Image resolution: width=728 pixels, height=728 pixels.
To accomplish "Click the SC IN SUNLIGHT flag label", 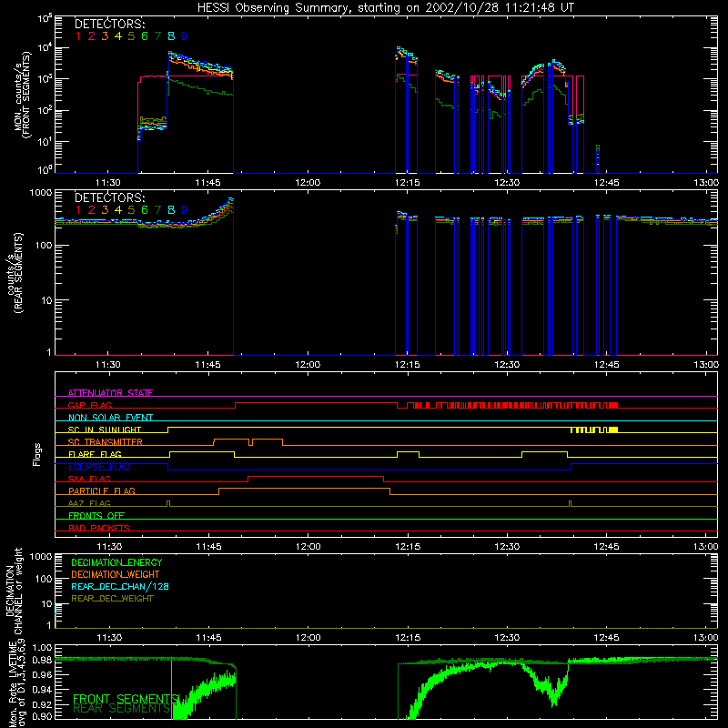I will 105,430.
